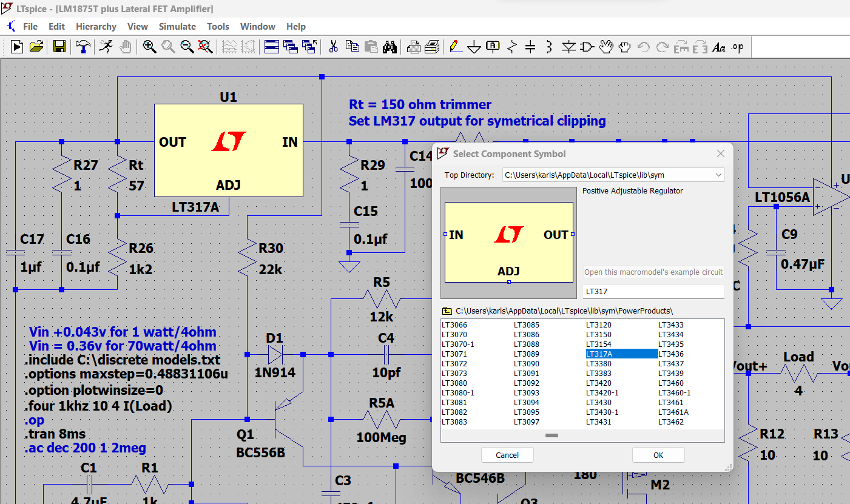Click the .tran 8ms directive text
This screenshot has width=850, height=504.
(x=55, y=434)
